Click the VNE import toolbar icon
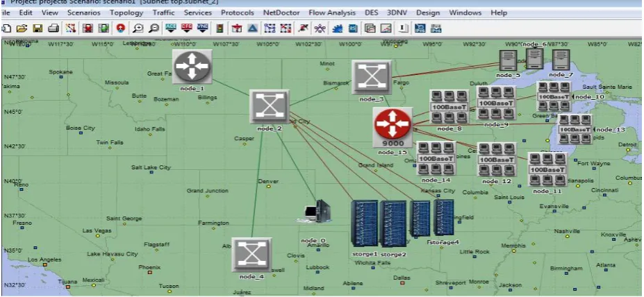Viewport: 644px width, 297px height. coord(203,28)
